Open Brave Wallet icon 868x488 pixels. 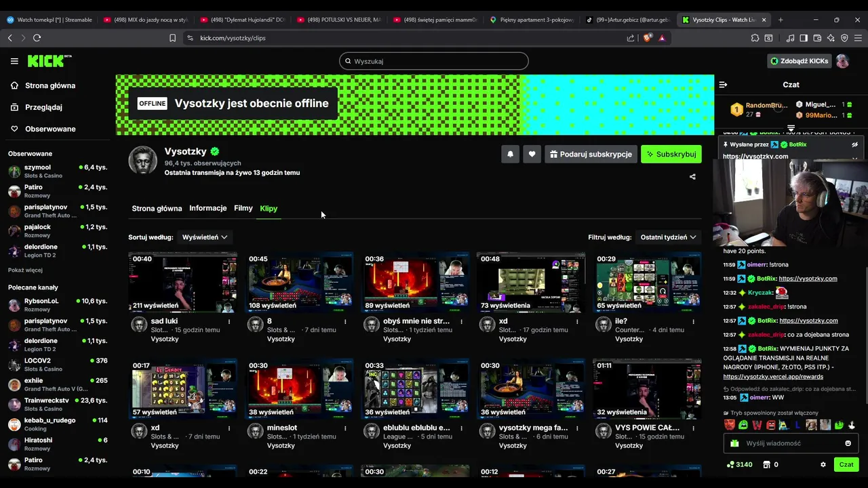click(x=817, y=38)
